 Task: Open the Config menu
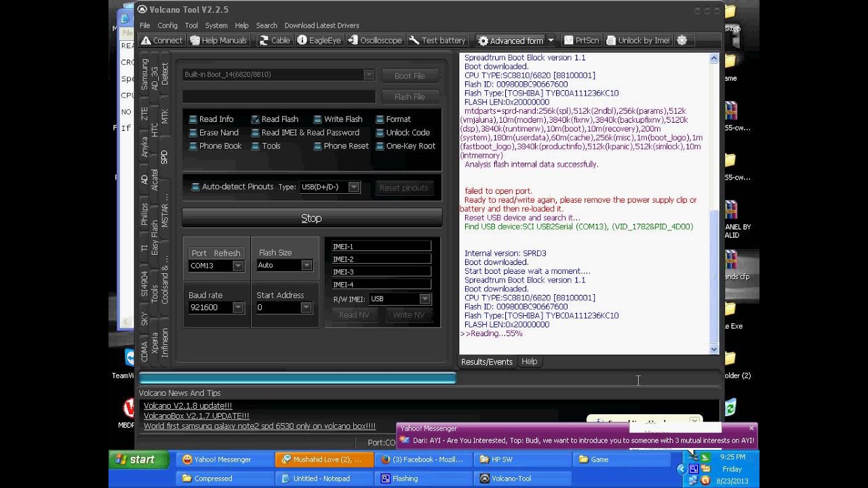pos(167,26)
